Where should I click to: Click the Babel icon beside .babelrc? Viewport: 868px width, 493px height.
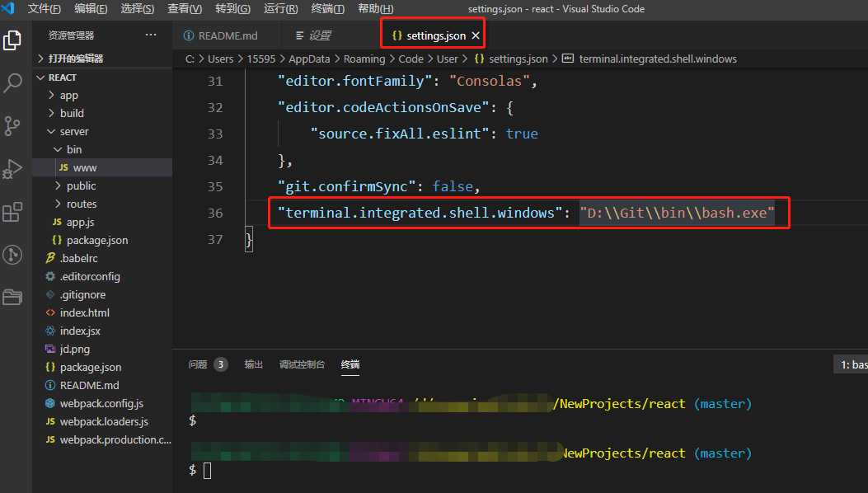[50, 258]
